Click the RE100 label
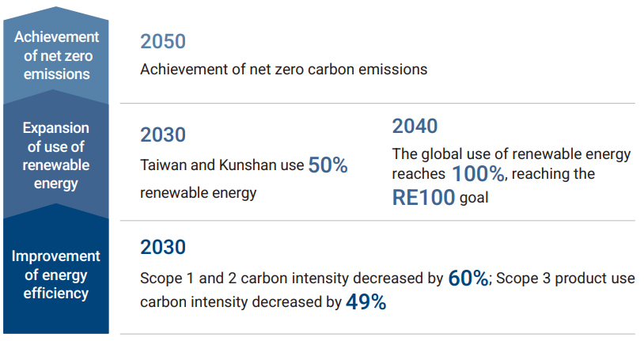The width and height of the screenshot is (644, 341). click(423, 197)
